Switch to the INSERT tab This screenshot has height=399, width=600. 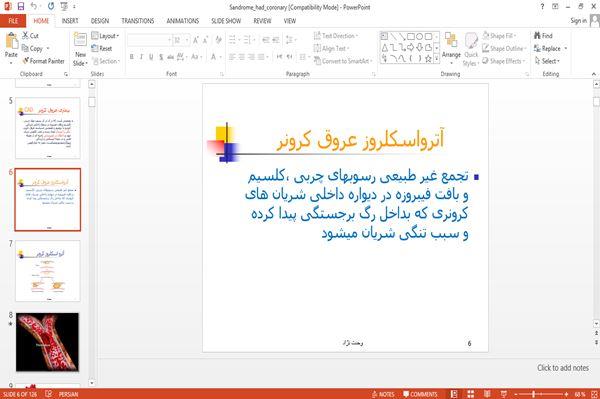pyautogui.click(x=70, y=21)
